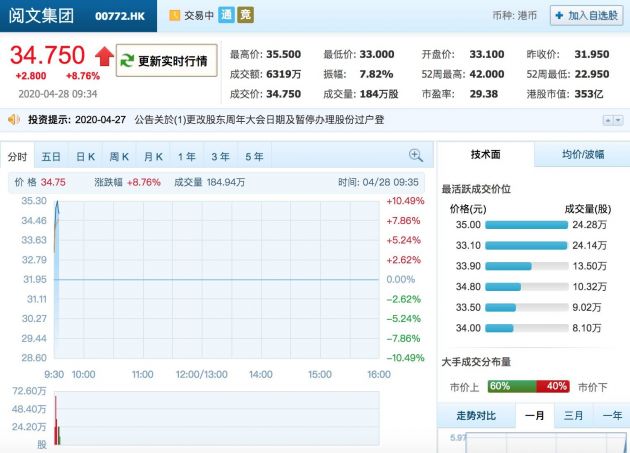Click the stock name 阅文集团
This screenshot has width=630, height=453.
41,16
